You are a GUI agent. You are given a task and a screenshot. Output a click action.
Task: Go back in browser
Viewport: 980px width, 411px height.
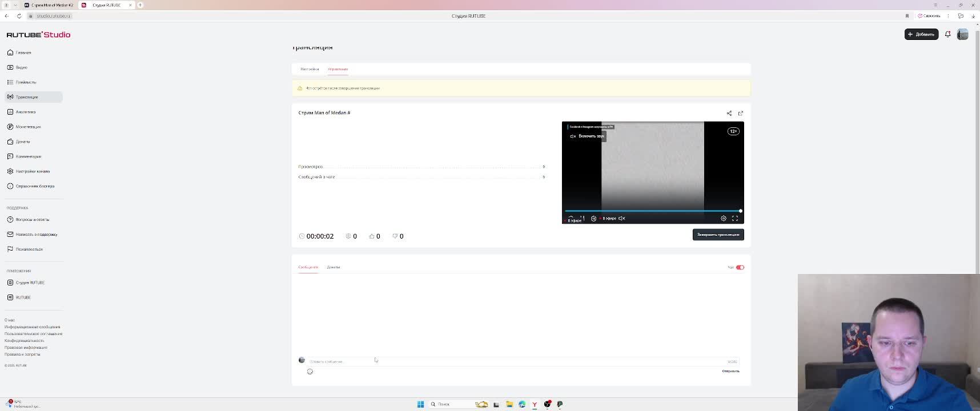[6, 16]
